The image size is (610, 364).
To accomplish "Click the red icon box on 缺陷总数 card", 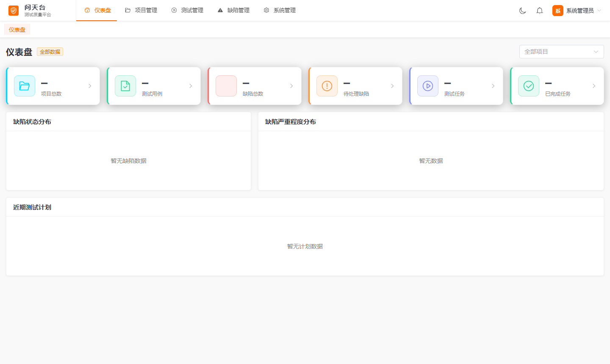I will tap(226, 86).
